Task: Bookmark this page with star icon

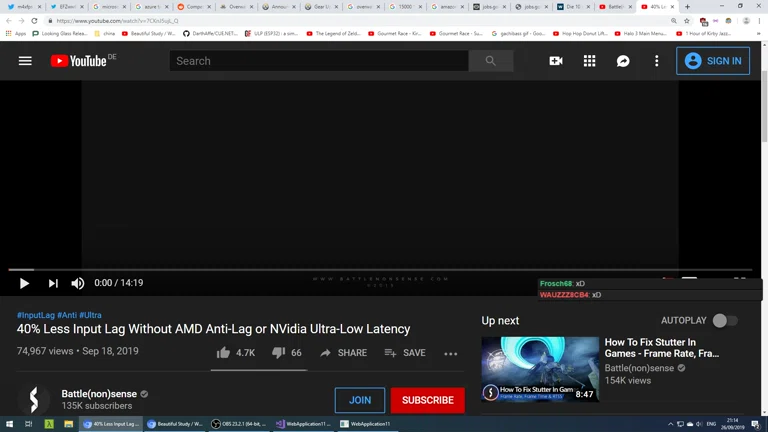Action: coord(687,21)
